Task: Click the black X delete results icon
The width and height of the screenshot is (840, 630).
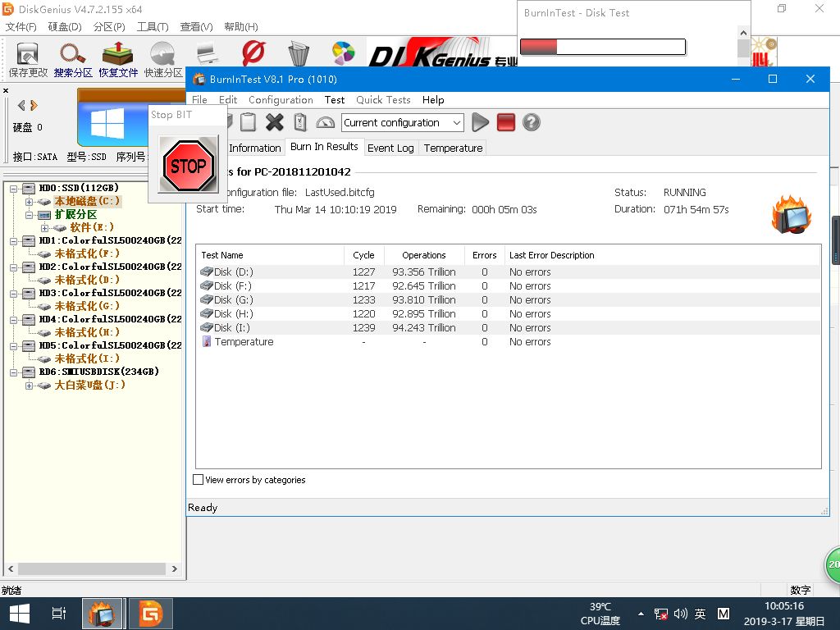Action: [275, 122]
